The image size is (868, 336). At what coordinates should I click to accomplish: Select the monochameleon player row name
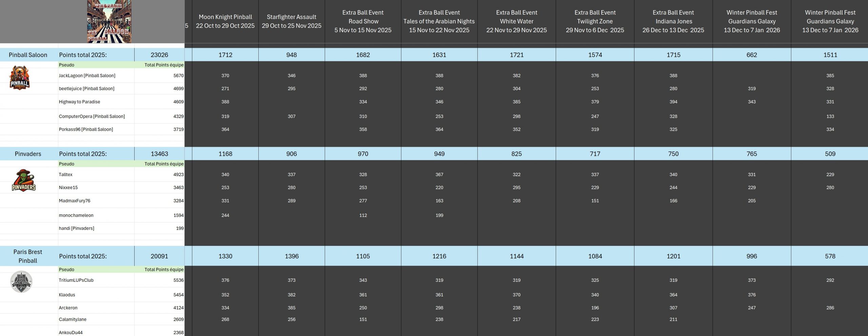(76, 215)
